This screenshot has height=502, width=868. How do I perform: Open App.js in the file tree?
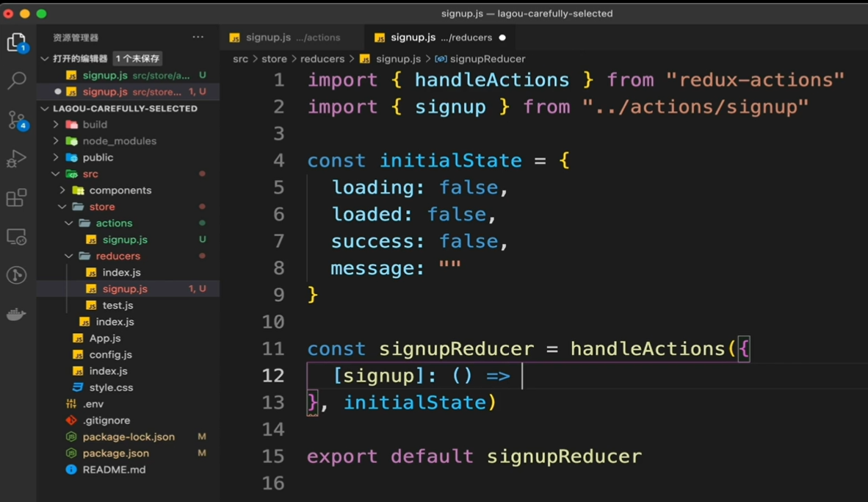pos(104,338)
